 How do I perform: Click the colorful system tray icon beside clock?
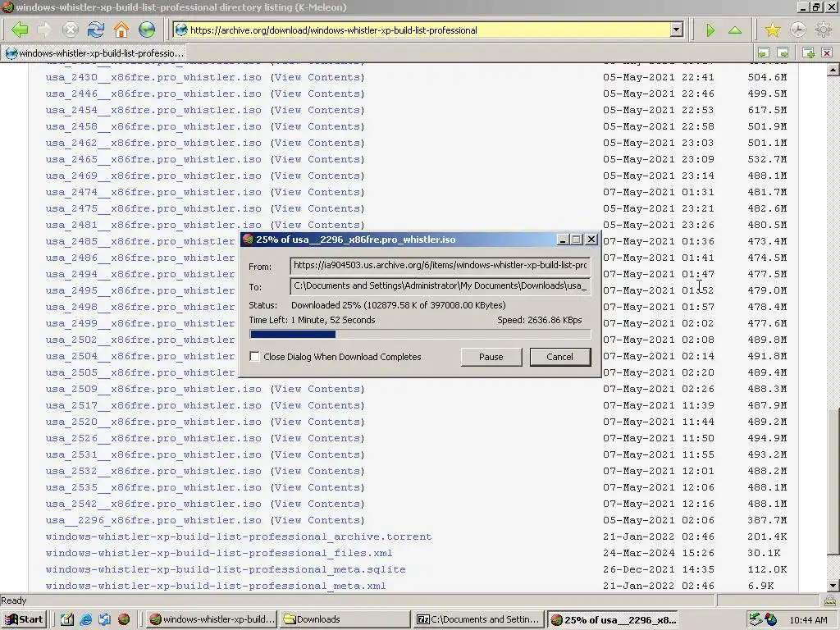coord(771,619)
